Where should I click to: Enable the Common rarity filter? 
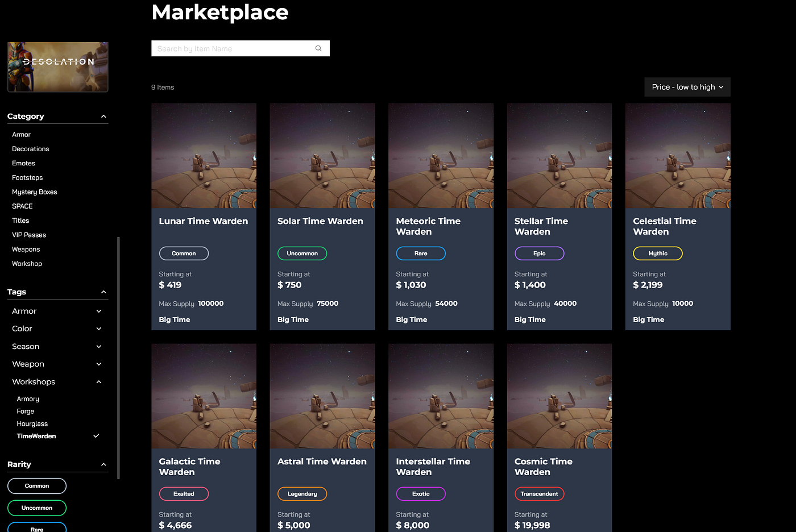click(36, 486)
